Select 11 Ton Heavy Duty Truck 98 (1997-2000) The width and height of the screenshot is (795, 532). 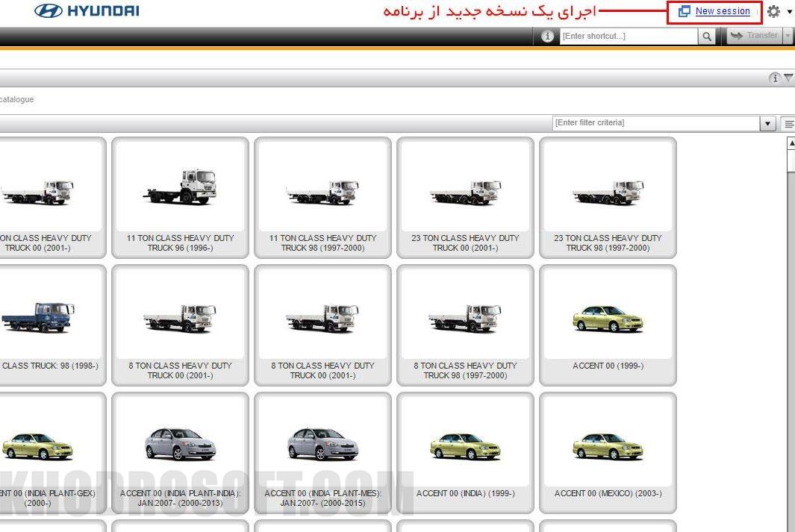322,198
